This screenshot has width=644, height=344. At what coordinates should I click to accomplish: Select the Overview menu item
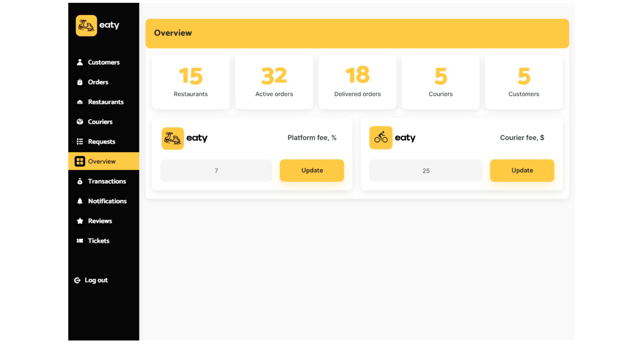[104, 161]
